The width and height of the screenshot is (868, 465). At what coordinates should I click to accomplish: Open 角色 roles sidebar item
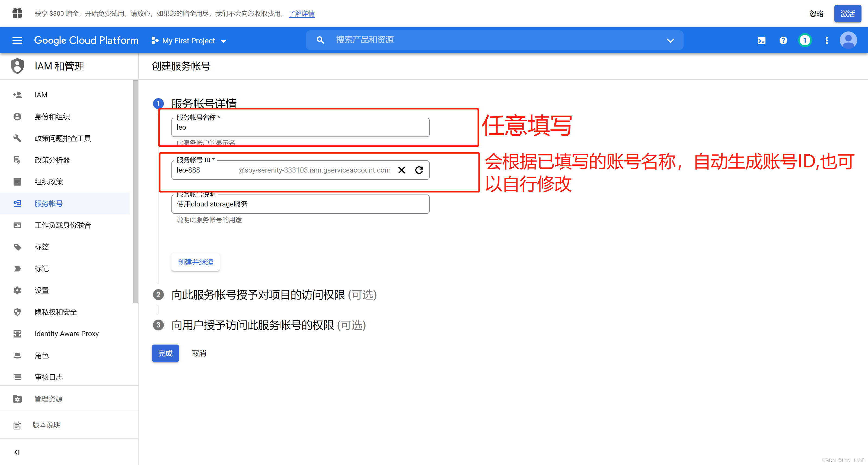42,355
